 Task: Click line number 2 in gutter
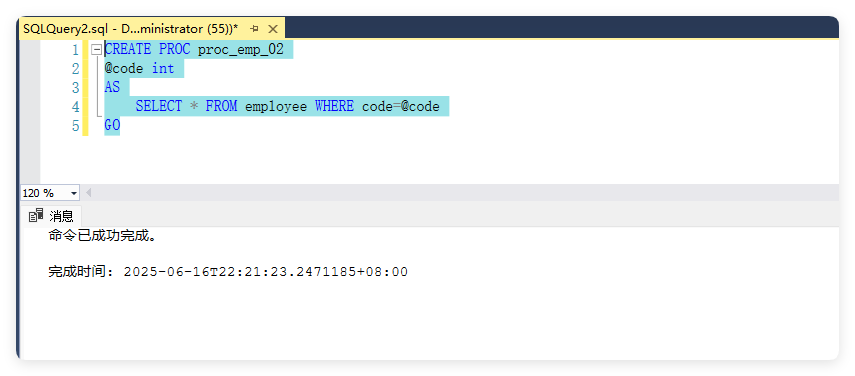(x=75, y=69)
